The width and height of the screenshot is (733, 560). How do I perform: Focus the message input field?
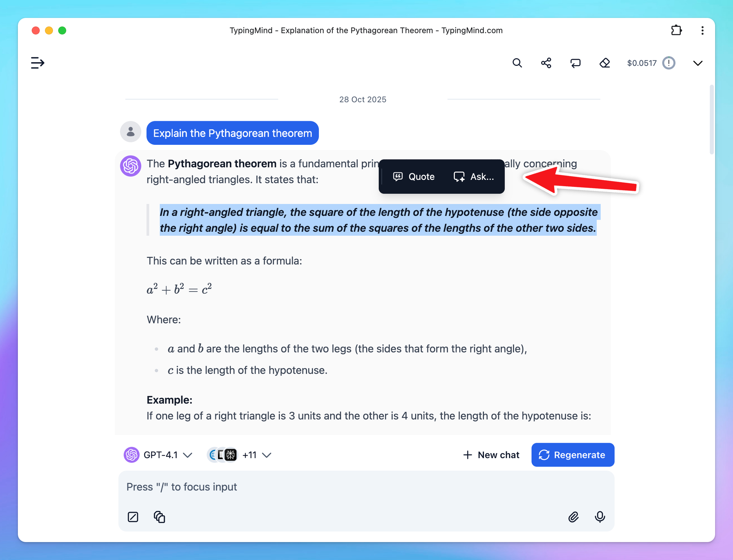pyautogui.click(x=358, y=487)
